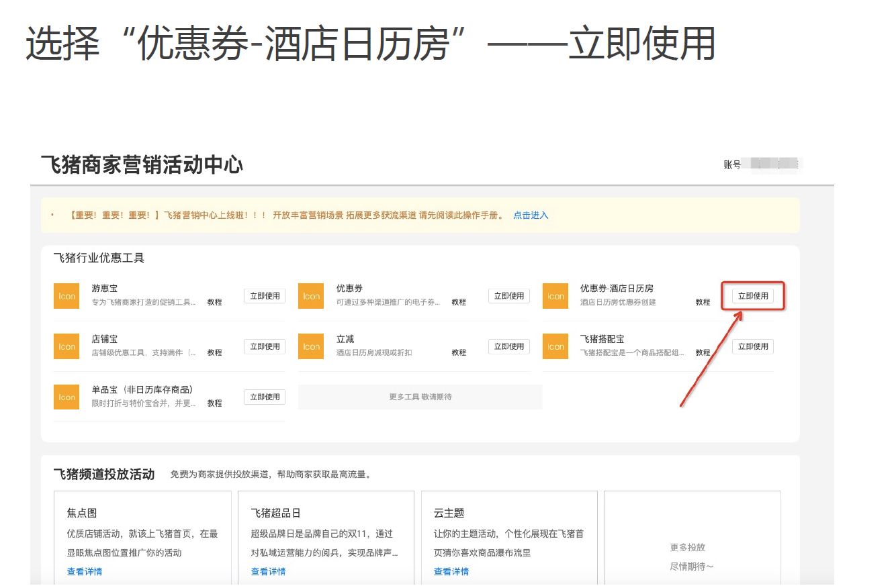Image resolution: width=896 pixels, height=588 pixels.
Task: Click the 更多投放 placeholder card
Action: (x=692, y=538)
